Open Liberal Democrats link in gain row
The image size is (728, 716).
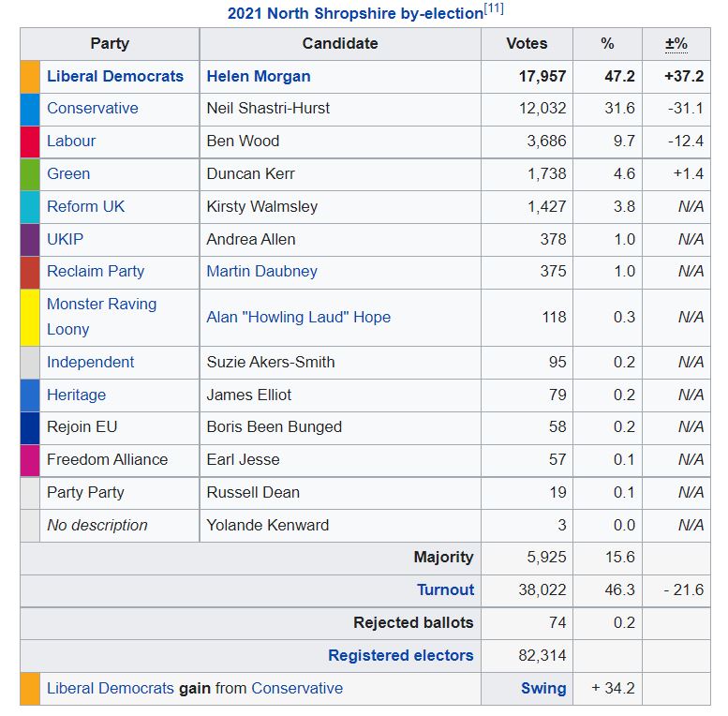tap(110, 688)
